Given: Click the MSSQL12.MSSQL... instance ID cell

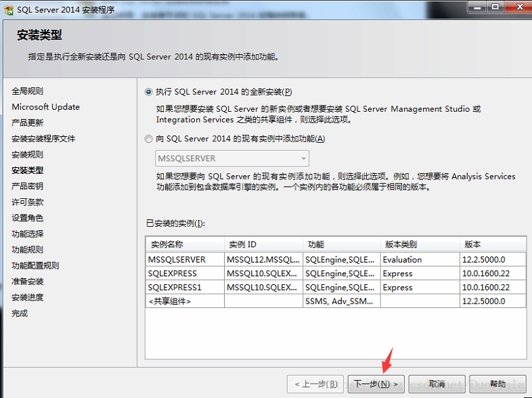Looking at the screenshot, I should [263, 259].
